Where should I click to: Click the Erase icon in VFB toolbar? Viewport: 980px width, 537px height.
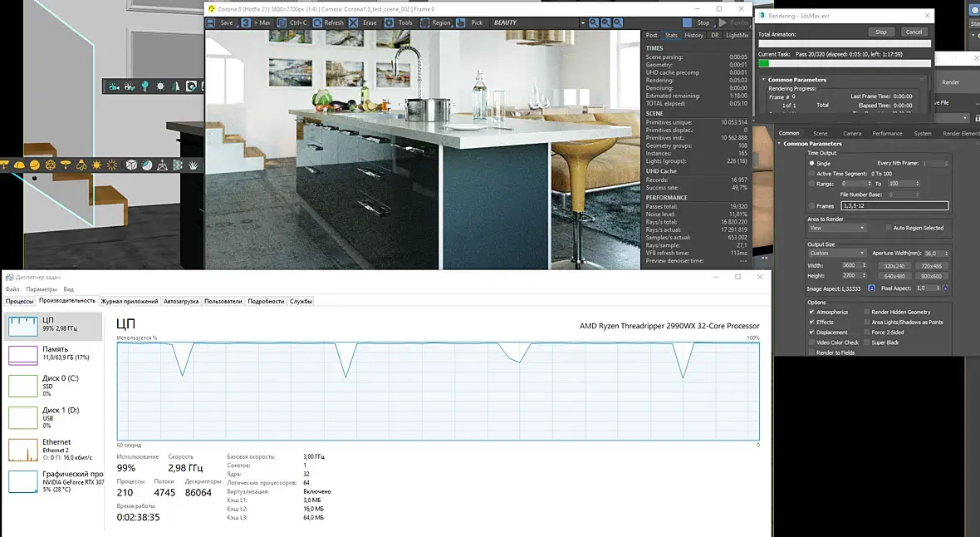pos(353,22)
